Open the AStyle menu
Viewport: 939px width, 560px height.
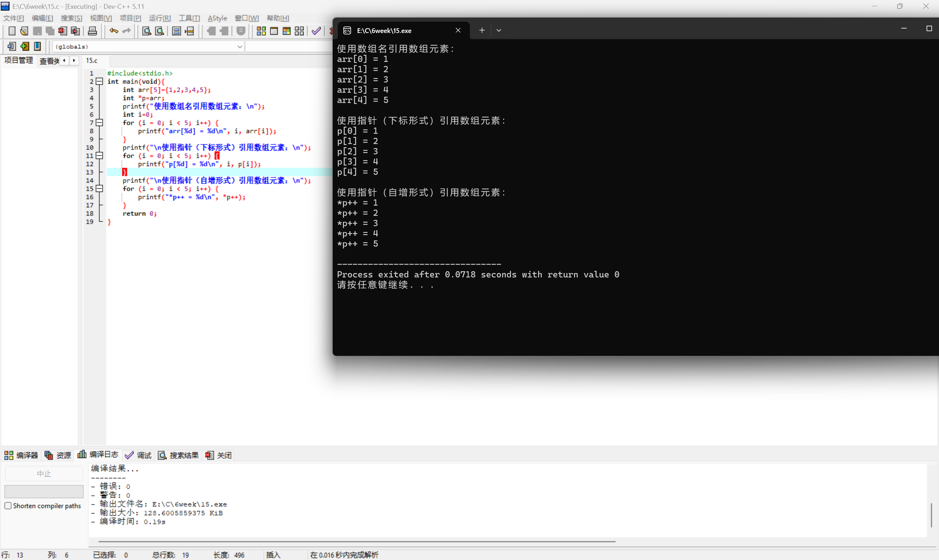coord(217,18)
